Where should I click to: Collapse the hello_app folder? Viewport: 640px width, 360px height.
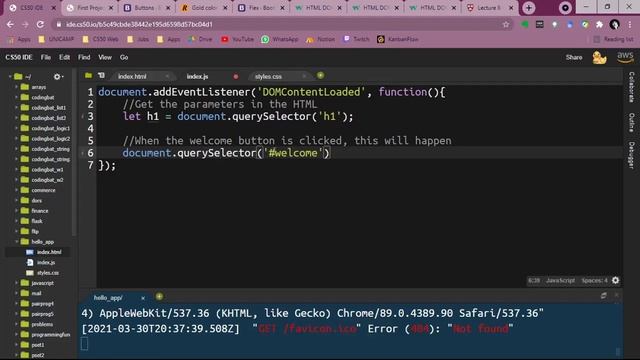tap(17, 242)
